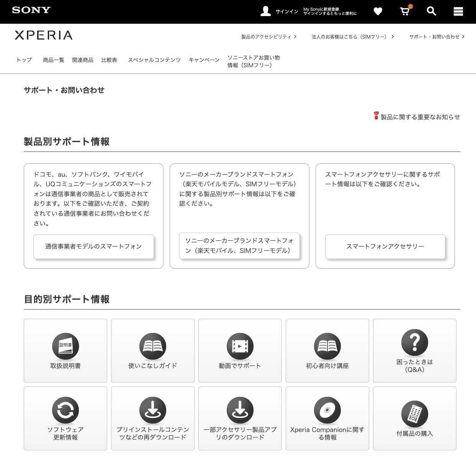Click the heart favorites icon
This screenshot has height=458, width=476.
pos(378,11)
